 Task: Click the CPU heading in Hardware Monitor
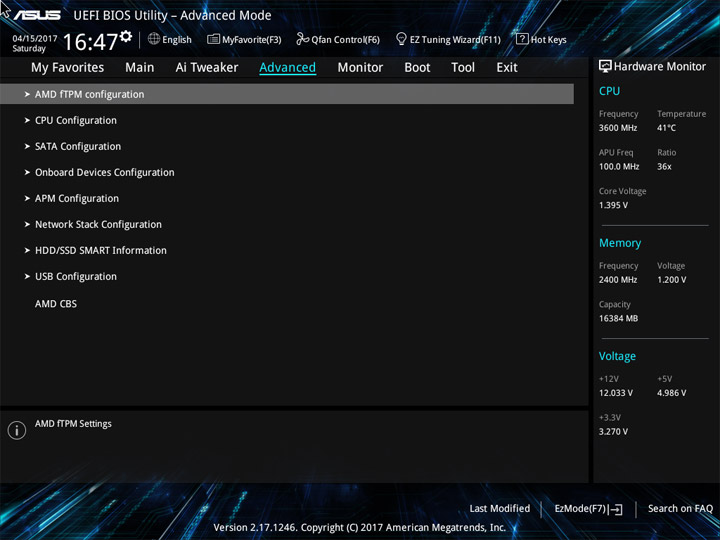(x=609, y=91)
